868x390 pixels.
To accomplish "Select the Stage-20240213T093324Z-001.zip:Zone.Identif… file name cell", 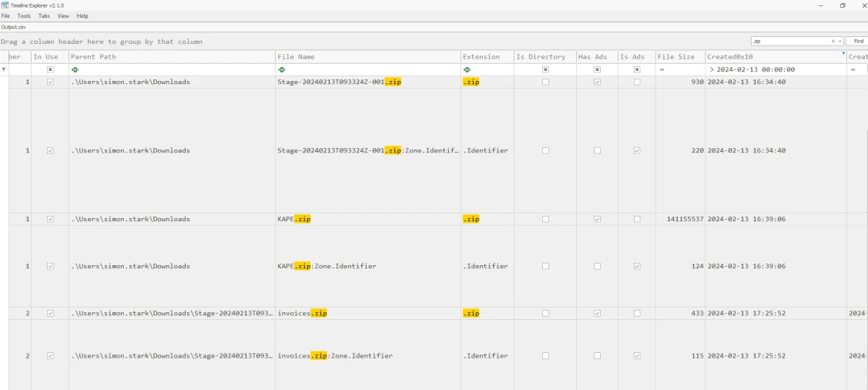I will 368,151.
